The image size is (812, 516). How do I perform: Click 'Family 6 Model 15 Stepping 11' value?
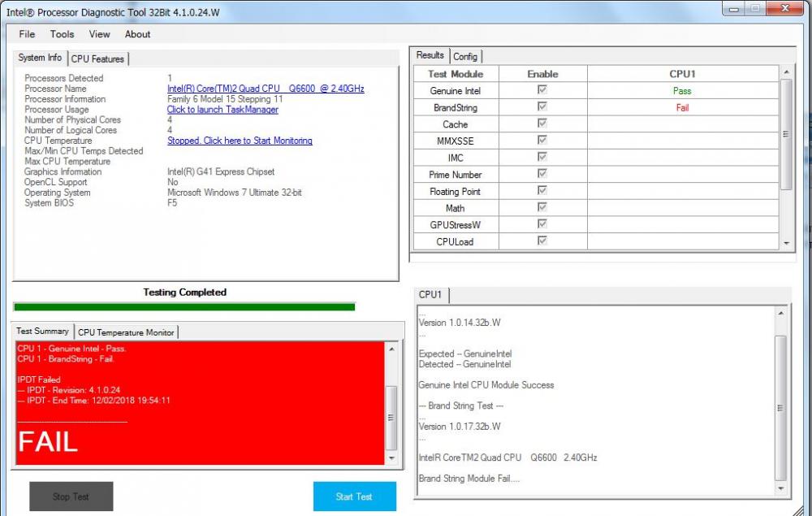pyautogui.click(x=225, y=99)
